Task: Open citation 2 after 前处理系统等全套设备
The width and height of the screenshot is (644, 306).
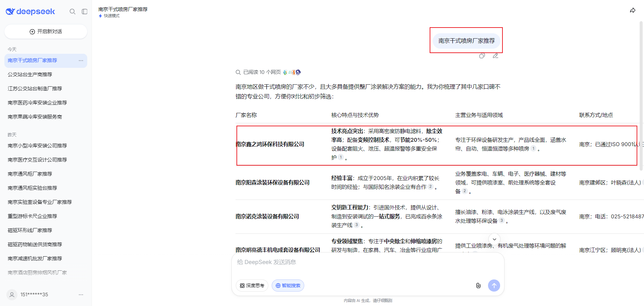Action: (465, 191)
